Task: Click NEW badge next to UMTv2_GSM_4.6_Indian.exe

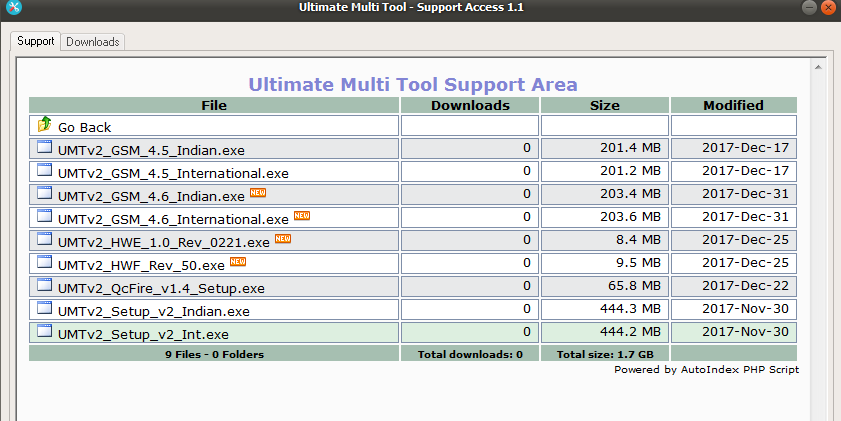Action: 258,193
